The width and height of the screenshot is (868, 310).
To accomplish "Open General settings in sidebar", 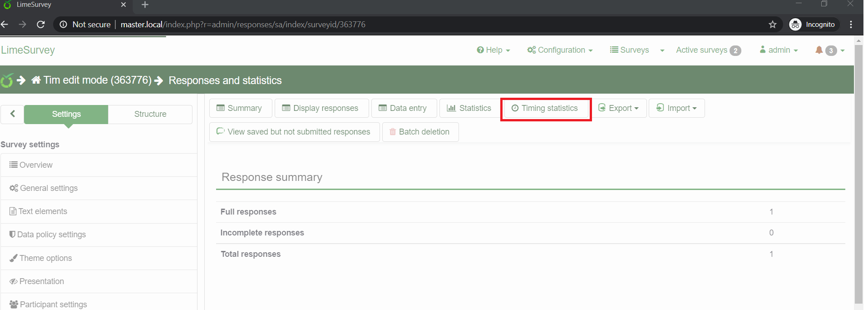I will pyautogui.click(x=49, y=188).
